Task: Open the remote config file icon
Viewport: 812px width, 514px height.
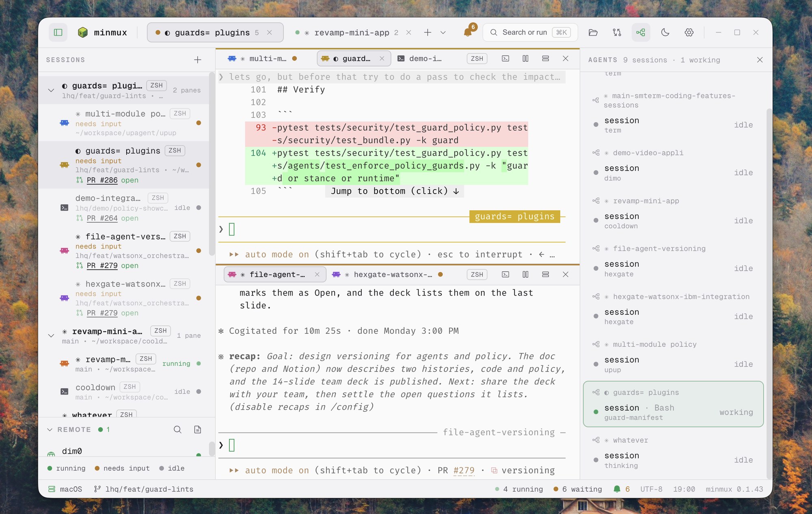Action: 198,430
